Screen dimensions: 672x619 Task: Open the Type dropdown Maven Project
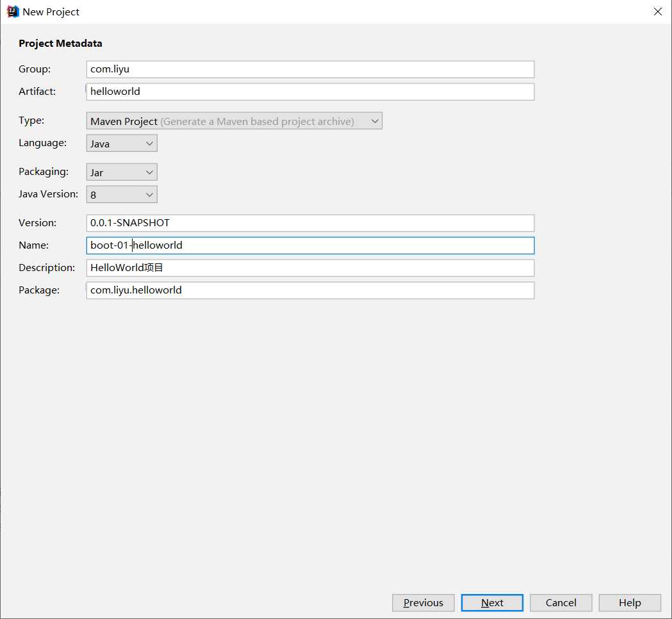234,121
